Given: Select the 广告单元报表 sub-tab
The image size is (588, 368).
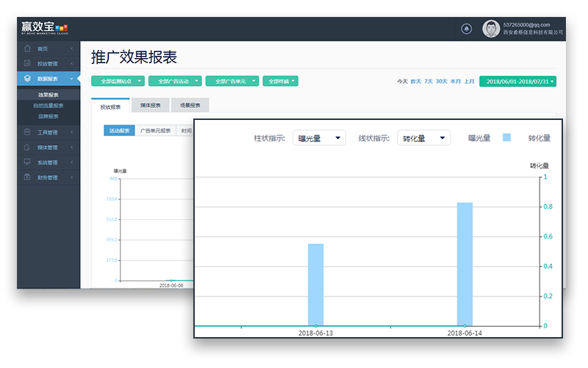Looking at the screenshot, I should coord(155,130).
